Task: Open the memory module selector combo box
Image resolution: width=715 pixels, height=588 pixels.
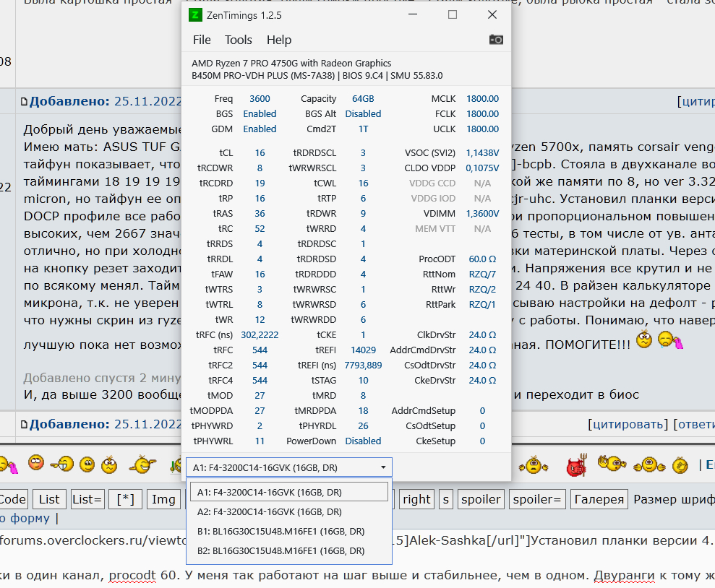Action: tap(289, 468)
